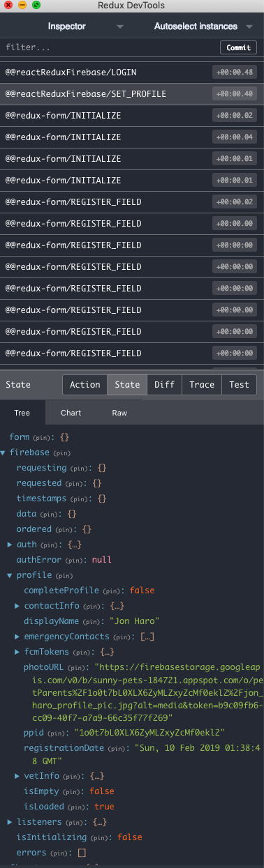Click the Redux DevTools window title
The height and width of the screenshot is (868, 264).
132,5
